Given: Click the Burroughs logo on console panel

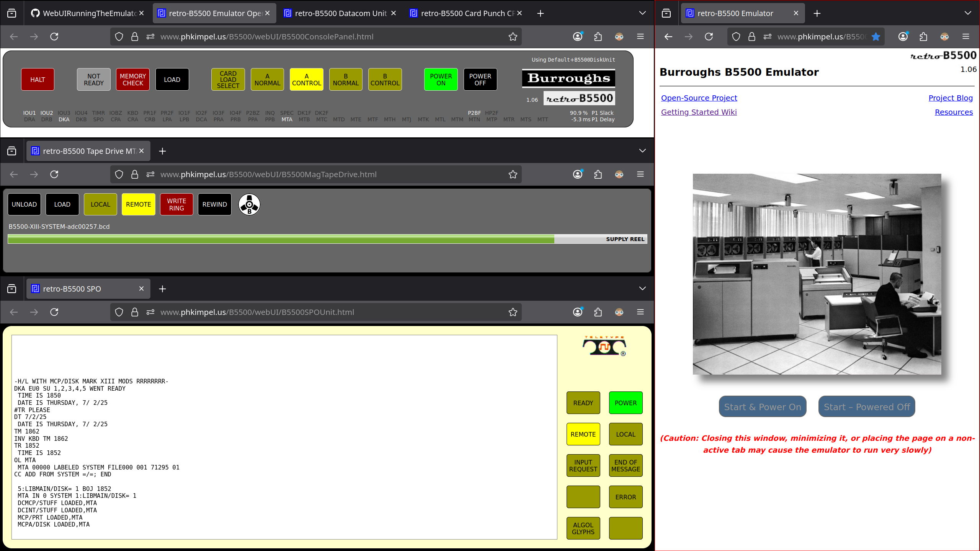Looking at the screenshot, I should point(568,78).
